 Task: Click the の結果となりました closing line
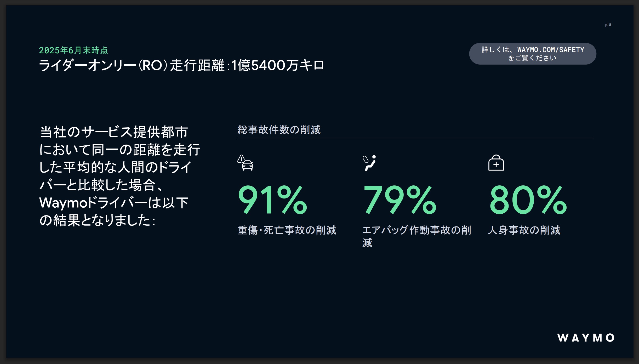97,220
